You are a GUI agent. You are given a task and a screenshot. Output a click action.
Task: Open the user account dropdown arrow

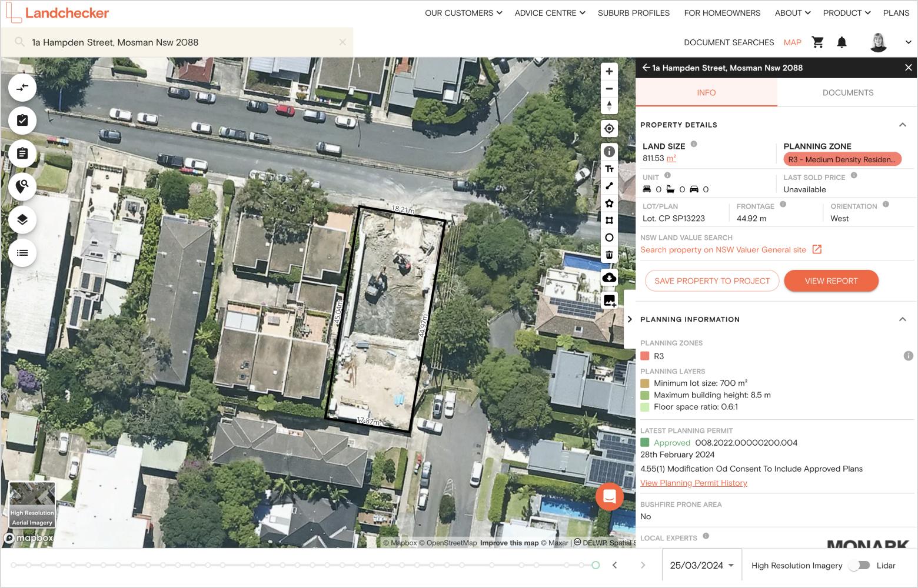click(908, 42)
